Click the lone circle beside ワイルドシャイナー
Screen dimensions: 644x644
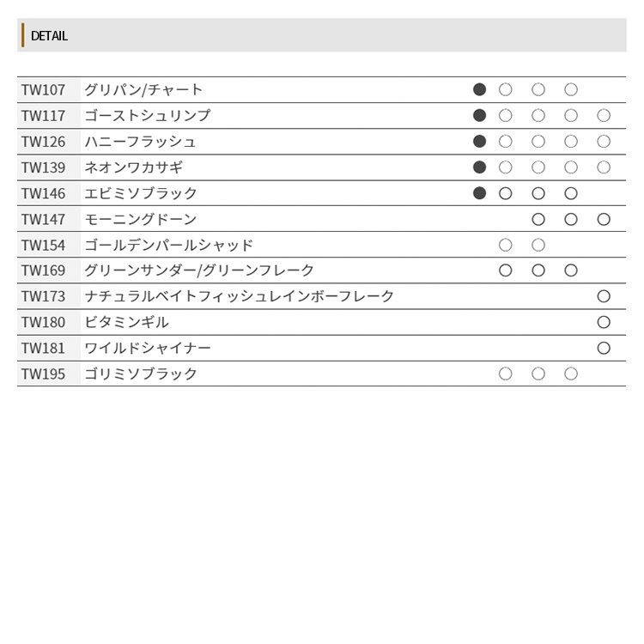click(x=604, y=348)
